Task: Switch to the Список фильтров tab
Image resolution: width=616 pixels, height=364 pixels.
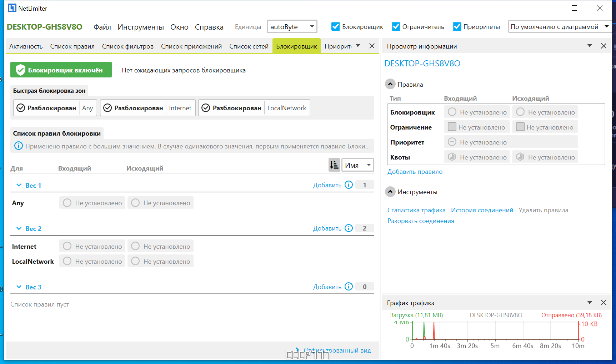Action: point(128,46)
